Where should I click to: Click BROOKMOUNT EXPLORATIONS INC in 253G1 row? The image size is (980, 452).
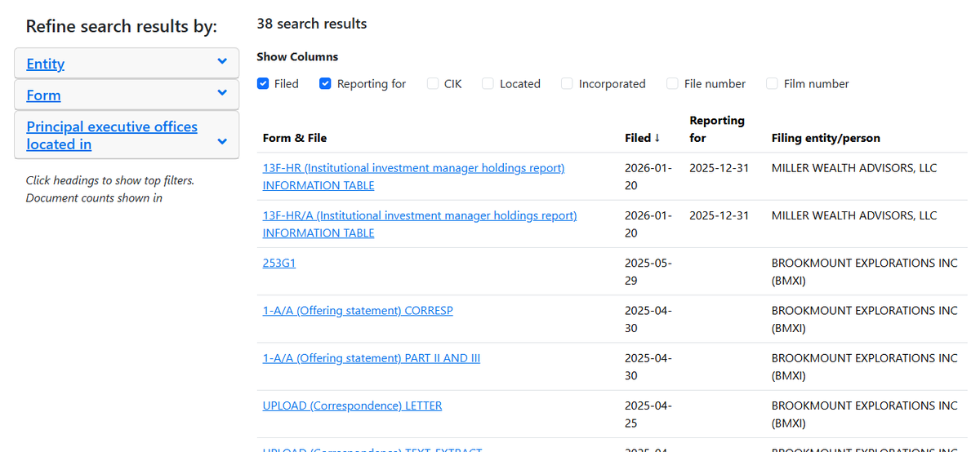tap(864, 271)
